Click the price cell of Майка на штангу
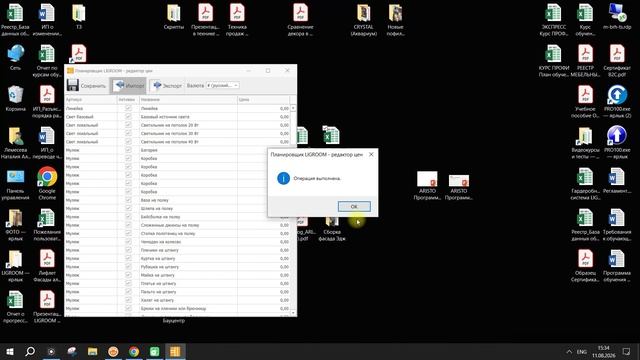This screenshot has width=640, height=360. [x=263, y=275]
